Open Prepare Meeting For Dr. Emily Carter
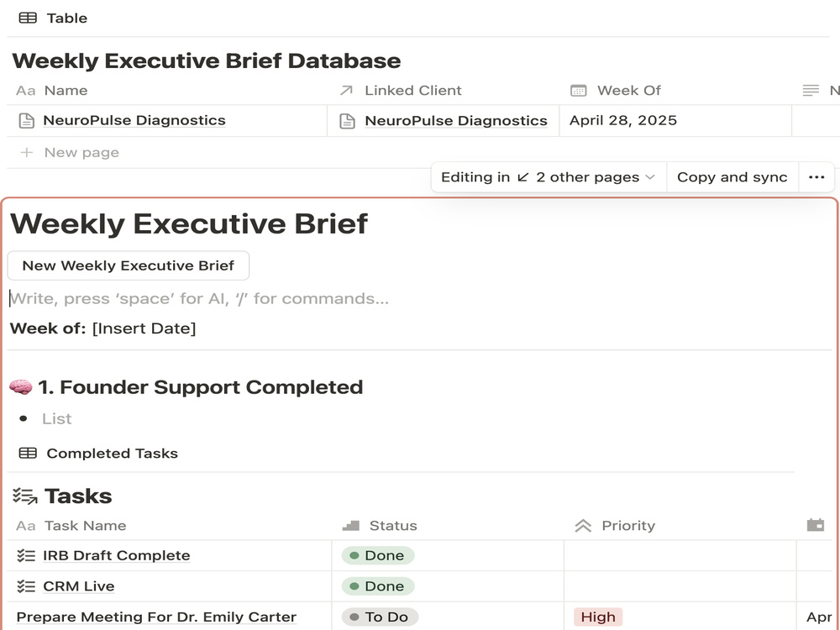 pos(156,617)
